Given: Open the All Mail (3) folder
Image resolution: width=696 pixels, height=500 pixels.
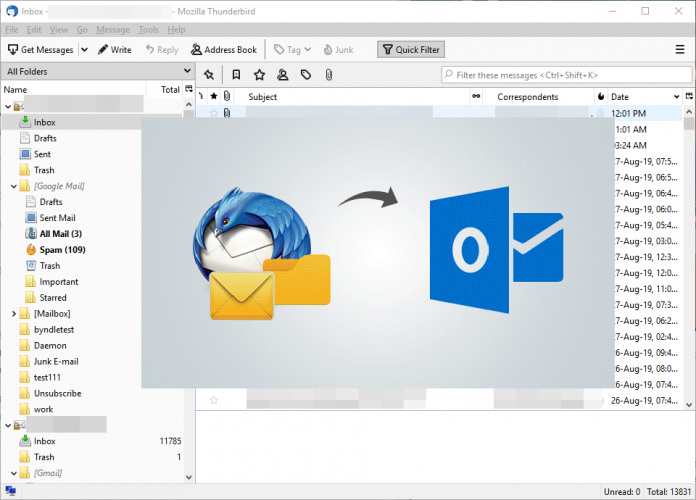Looking at the screenshot, I should pyautogui.click(x=60, y=234).
